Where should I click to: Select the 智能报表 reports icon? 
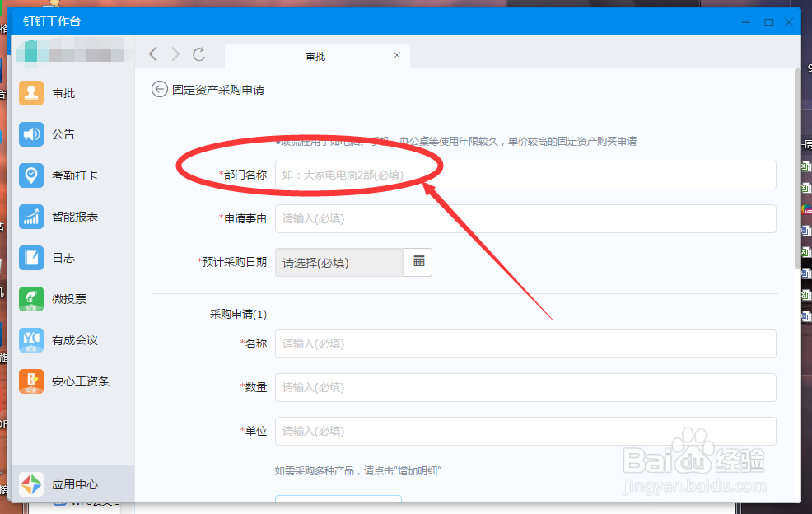pyautogui.click(x=31, y=217)
